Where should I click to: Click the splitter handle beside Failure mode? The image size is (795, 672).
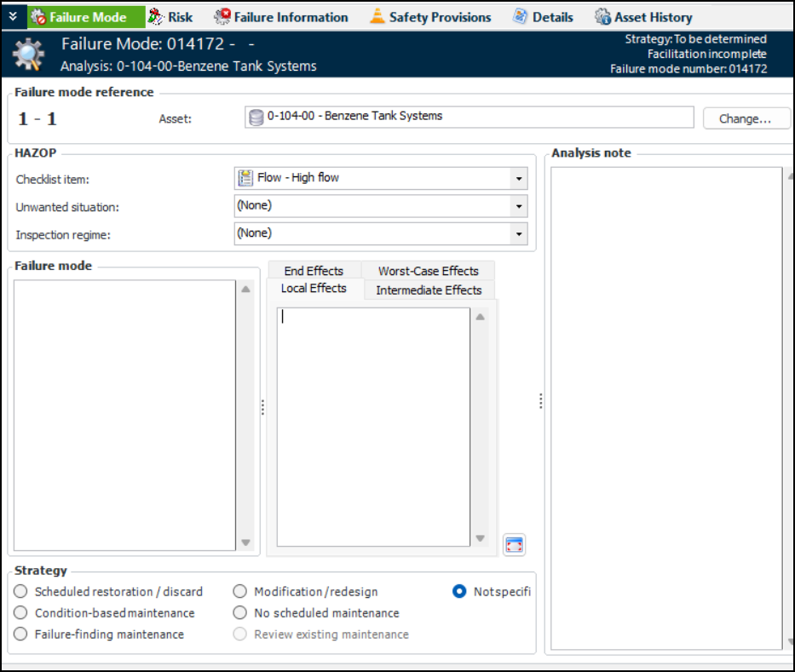pyautogui.click(x=262, y=407)
